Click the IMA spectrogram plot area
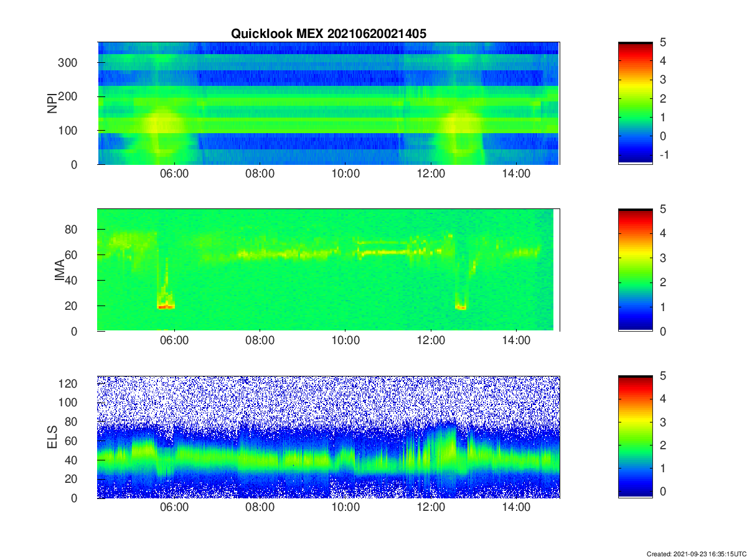 329,270
